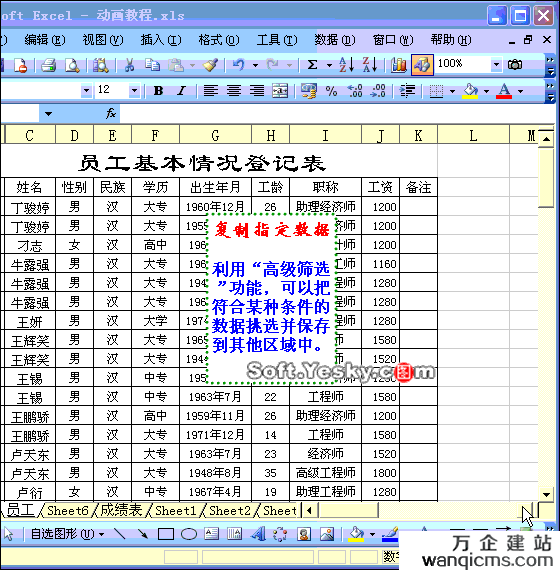Click column G header
The image size is (560, 570).
(x=215, y=136)
